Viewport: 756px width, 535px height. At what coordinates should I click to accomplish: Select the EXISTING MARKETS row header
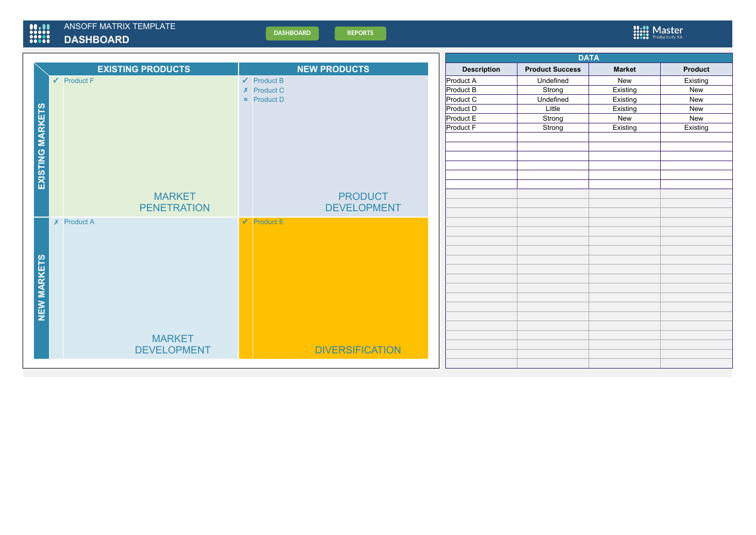point(41,146)
